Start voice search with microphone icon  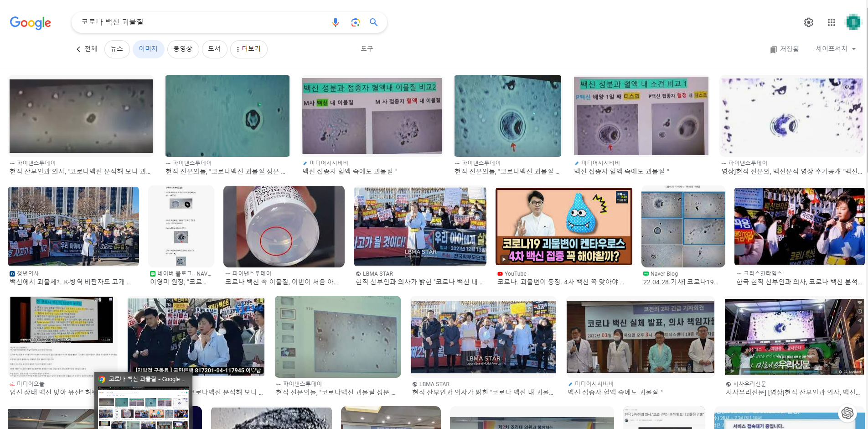point(336,22)
